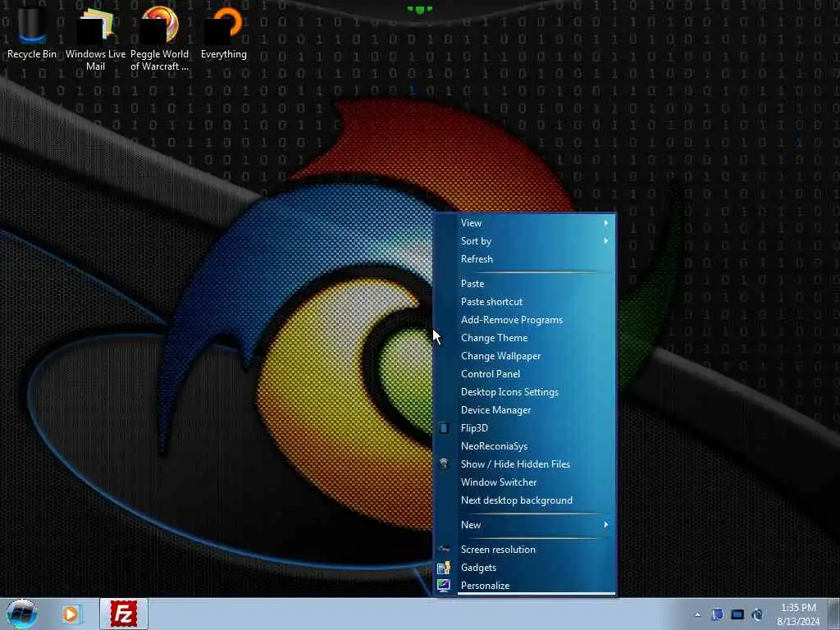The width and height of the screenshot is (840, 630).
Task: Select the Everything desktop shortcut icon
Action: (x=223, y=32)
